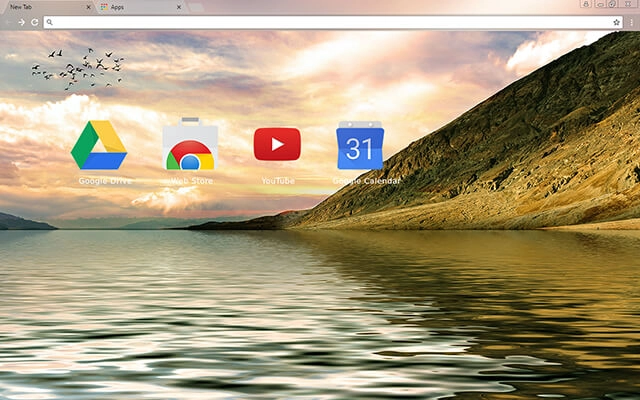The width and height of the screenshot is (640, 400).
Task: Click the Google Drive label text
Action: pos(105,181)
